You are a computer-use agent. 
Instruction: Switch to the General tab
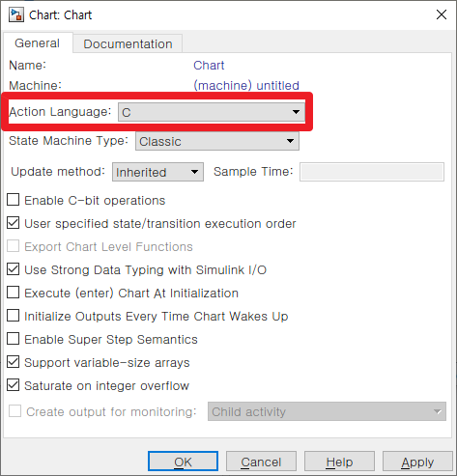click(38, 43)
